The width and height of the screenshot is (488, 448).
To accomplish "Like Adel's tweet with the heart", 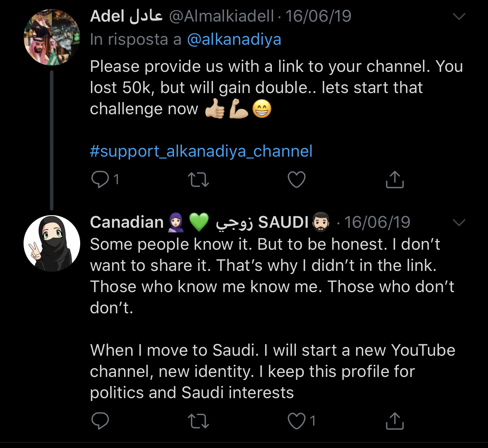I will (297, 180).
